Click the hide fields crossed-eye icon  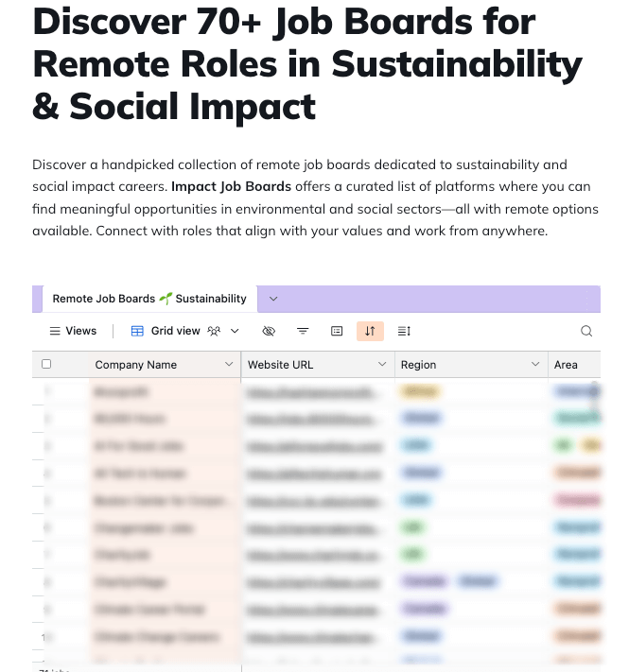point(269,331)
